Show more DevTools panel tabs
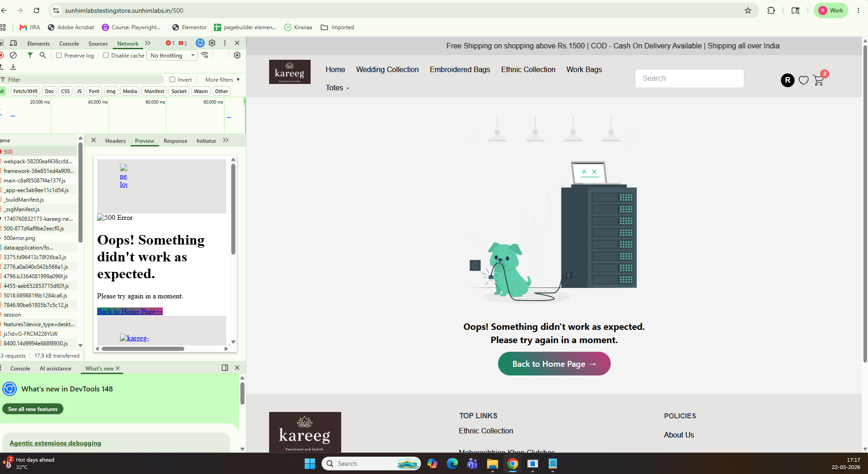868x474 pixels. tap(148, 43)
